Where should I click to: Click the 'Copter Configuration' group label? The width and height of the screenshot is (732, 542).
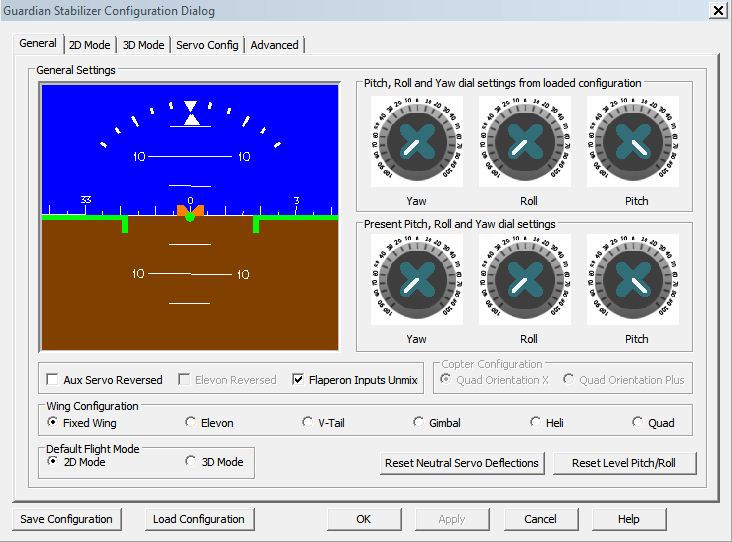pos(492,364)
